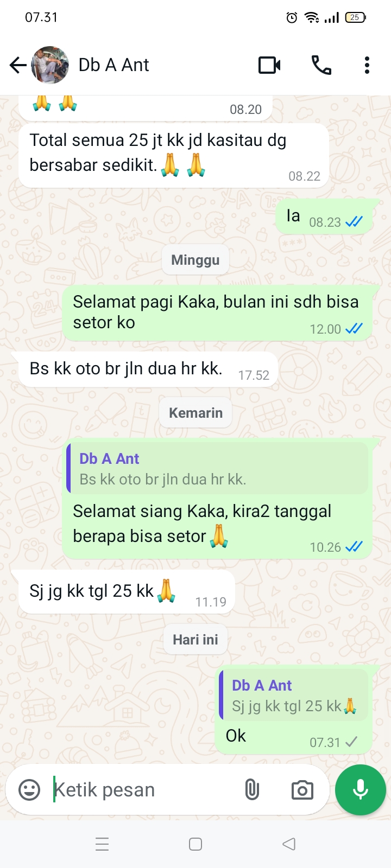Open the camera from message bar

coord(302,790)
